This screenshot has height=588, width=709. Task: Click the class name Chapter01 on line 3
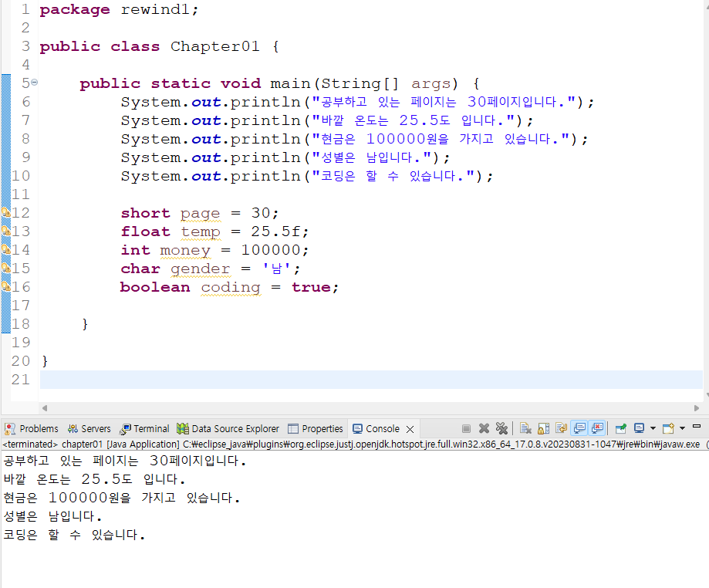(215, 46)
